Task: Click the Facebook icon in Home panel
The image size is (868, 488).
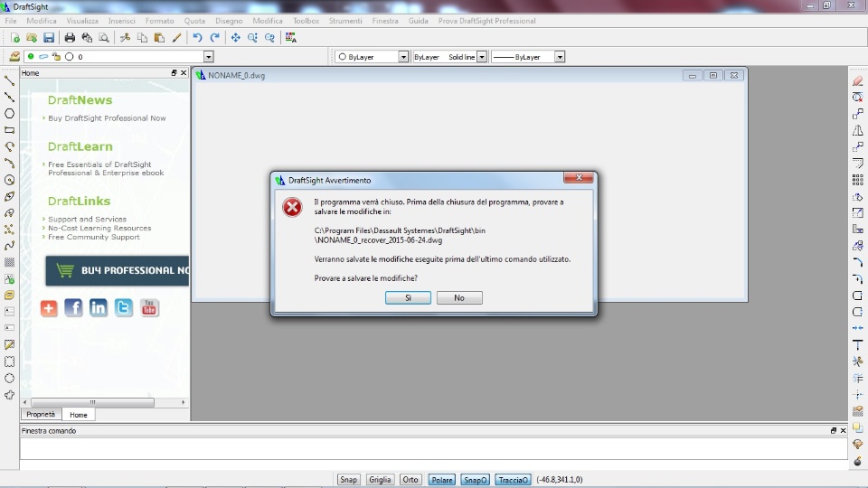Action: click(73, 307)
